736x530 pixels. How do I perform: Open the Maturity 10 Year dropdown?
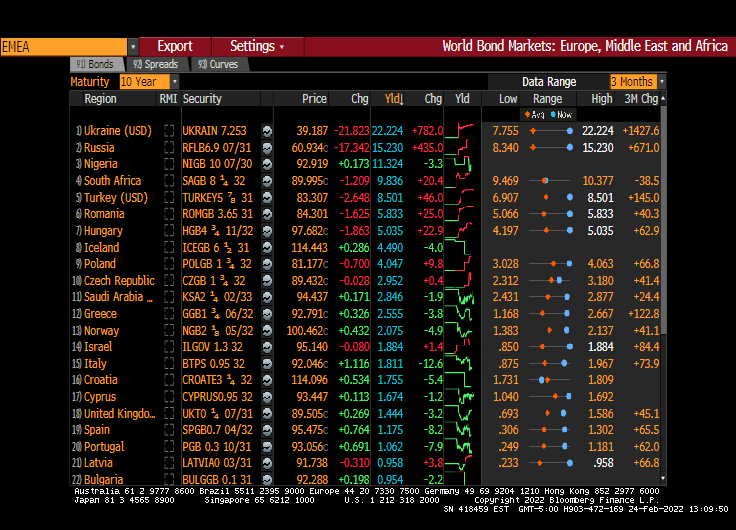[x=175, y=81]
